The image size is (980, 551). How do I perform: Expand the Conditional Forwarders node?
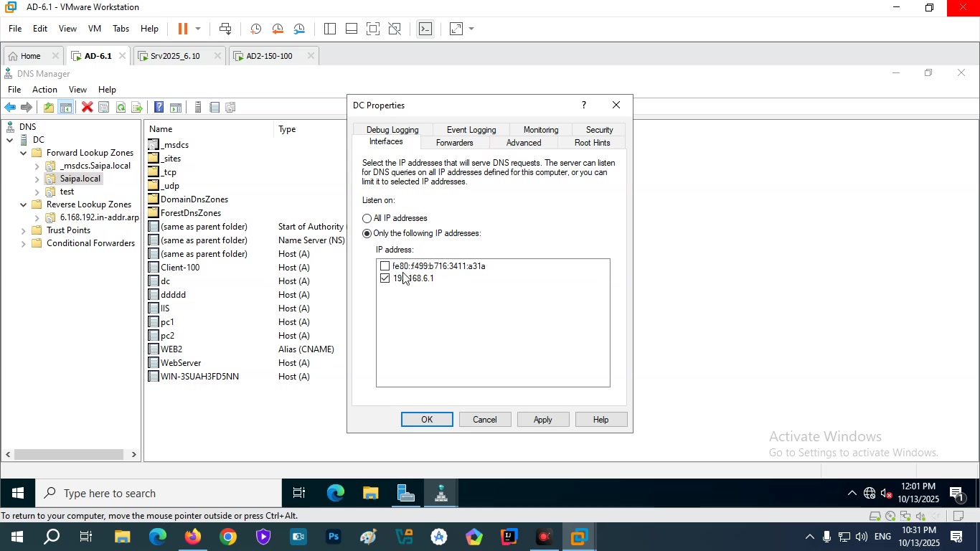tap(24, 244)
